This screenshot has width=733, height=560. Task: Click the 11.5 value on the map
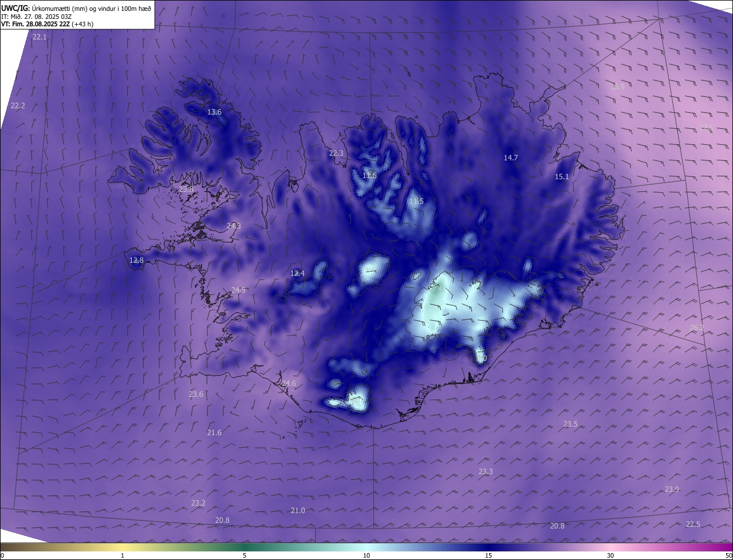416,202
